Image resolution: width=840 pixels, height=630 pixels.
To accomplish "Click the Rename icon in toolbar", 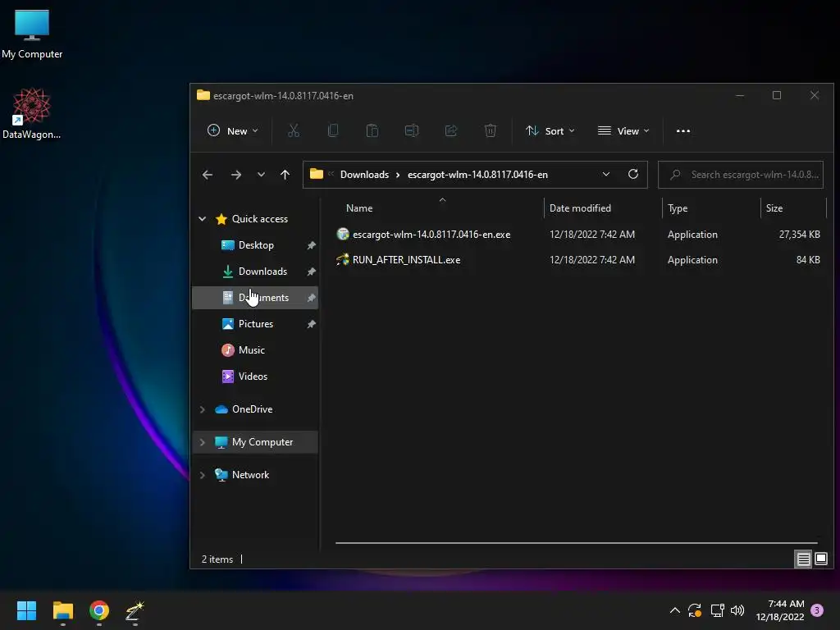I will tap(412, 130).
